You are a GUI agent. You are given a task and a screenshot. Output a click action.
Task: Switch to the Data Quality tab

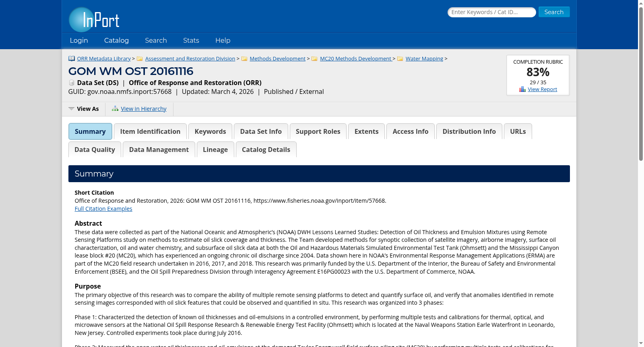point(95,150)
